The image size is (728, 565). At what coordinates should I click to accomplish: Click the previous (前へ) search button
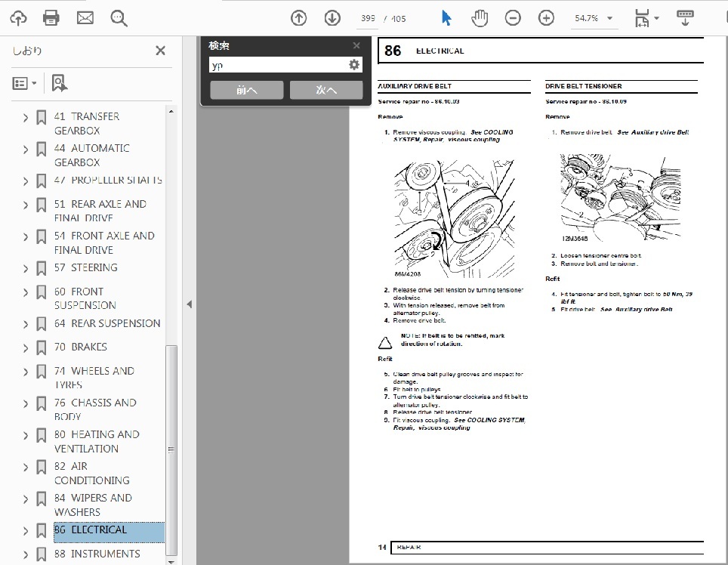pos(246,90)
